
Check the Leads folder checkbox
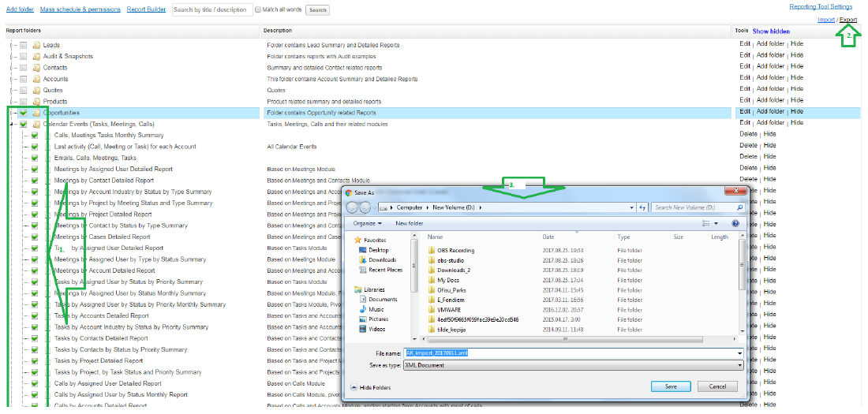23,46
